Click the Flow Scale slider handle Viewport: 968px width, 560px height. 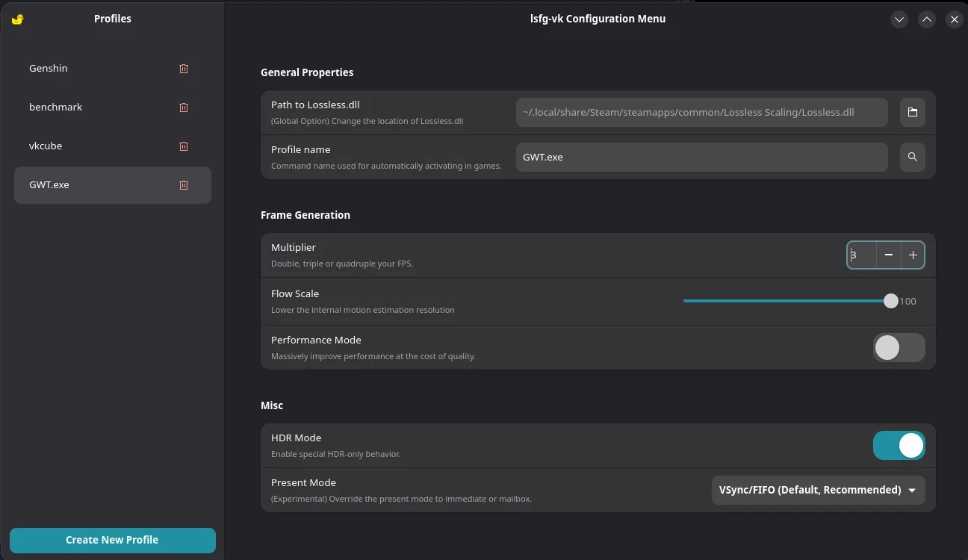(890, 301)
